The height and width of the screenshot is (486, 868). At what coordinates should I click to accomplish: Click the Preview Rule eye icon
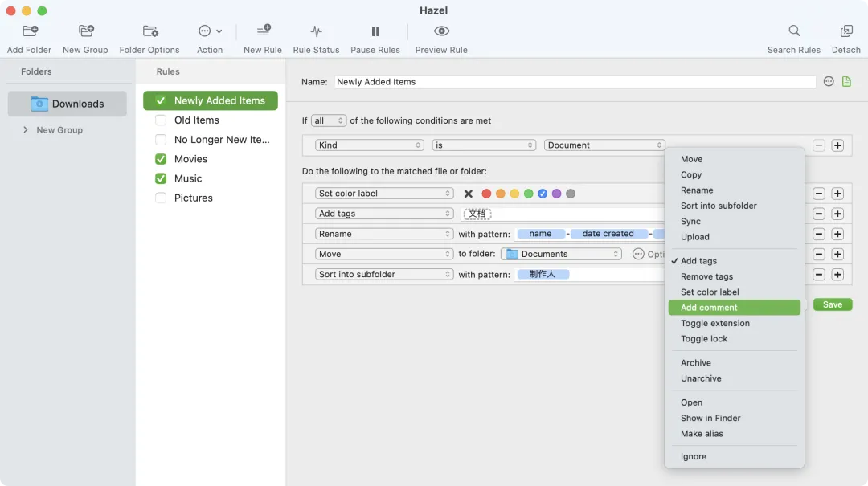pos(441,31)
